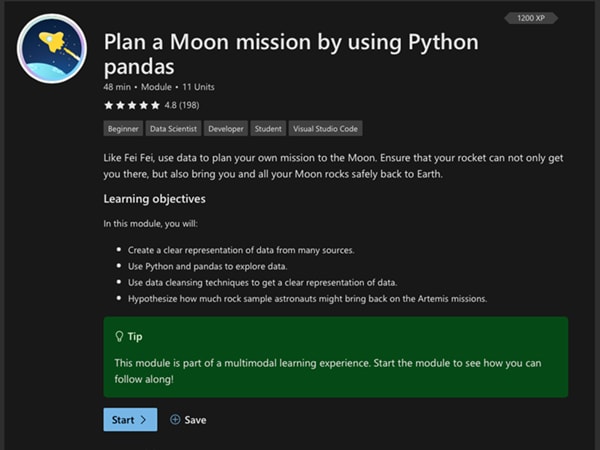Click the plus circle icon beside Save

click(175, 420)
